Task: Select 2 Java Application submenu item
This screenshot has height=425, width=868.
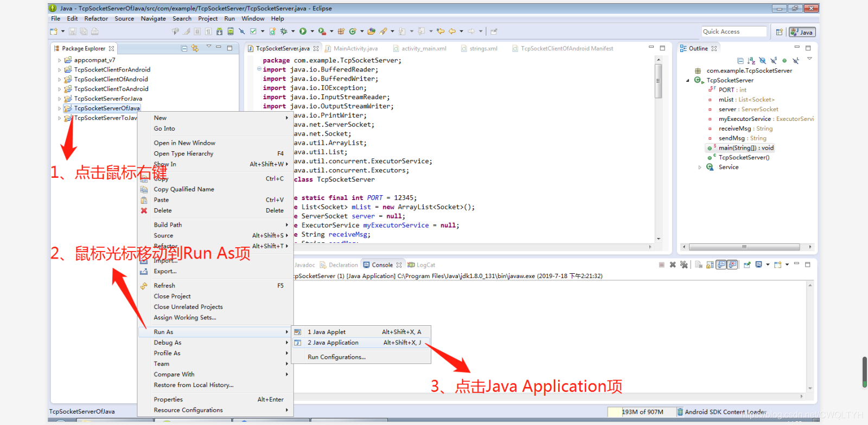Action: tap(361, 343)
